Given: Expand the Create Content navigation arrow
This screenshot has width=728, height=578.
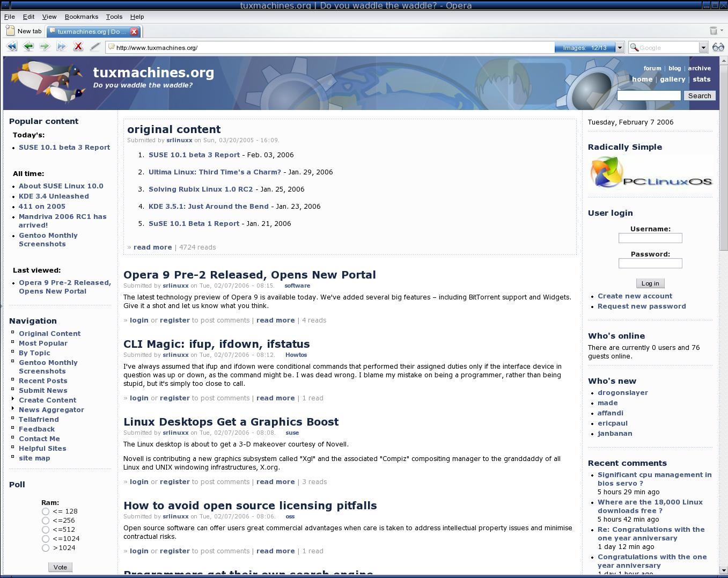Looking at the screenshot, I should (13, 399).
